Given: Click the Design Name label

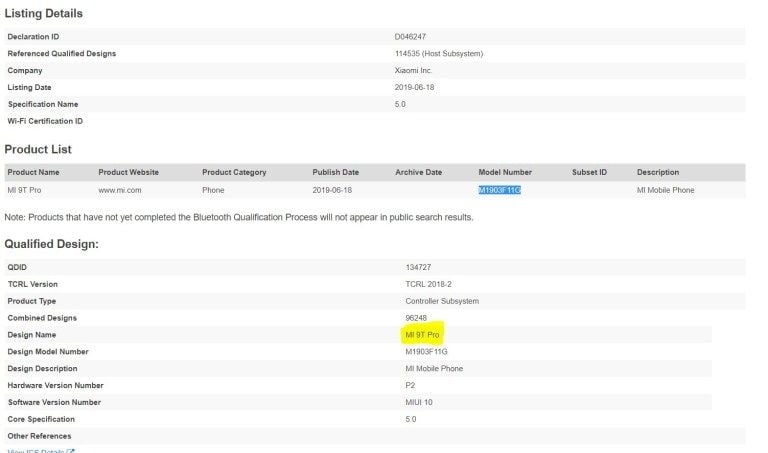Looking at the screenshot, I should [32, 335].
